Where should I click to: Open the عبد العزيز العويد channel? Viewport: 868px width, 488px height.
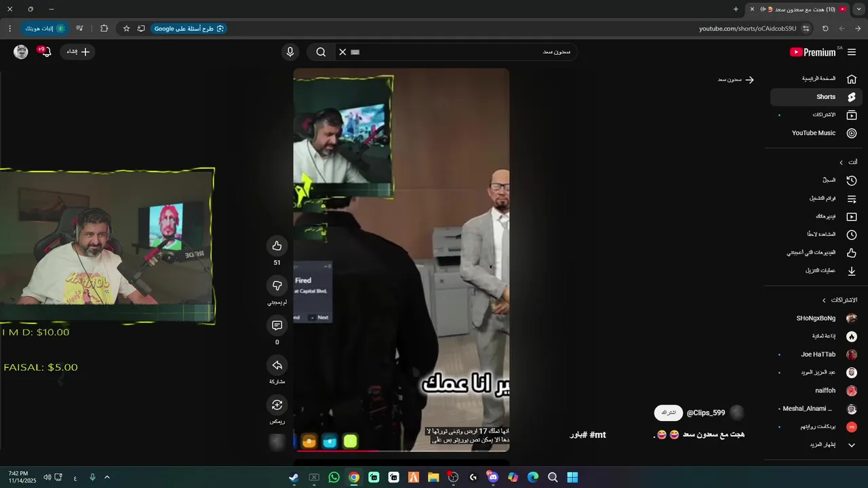pos(816,372)
